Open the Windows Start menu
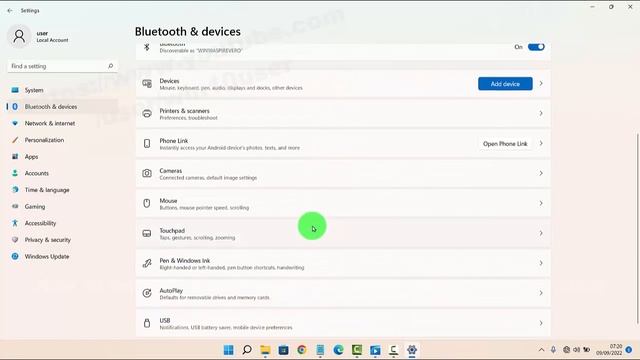 229,350
